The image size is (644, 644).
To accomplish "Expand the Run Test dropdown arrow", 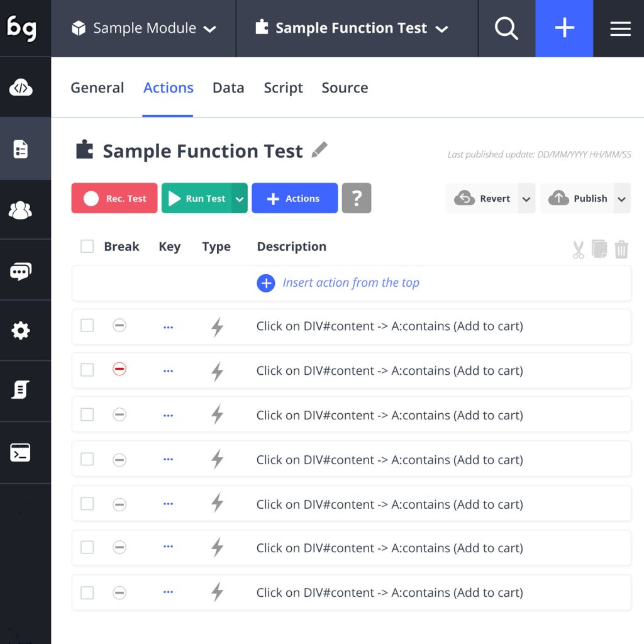I will click(x=240, y=199).
